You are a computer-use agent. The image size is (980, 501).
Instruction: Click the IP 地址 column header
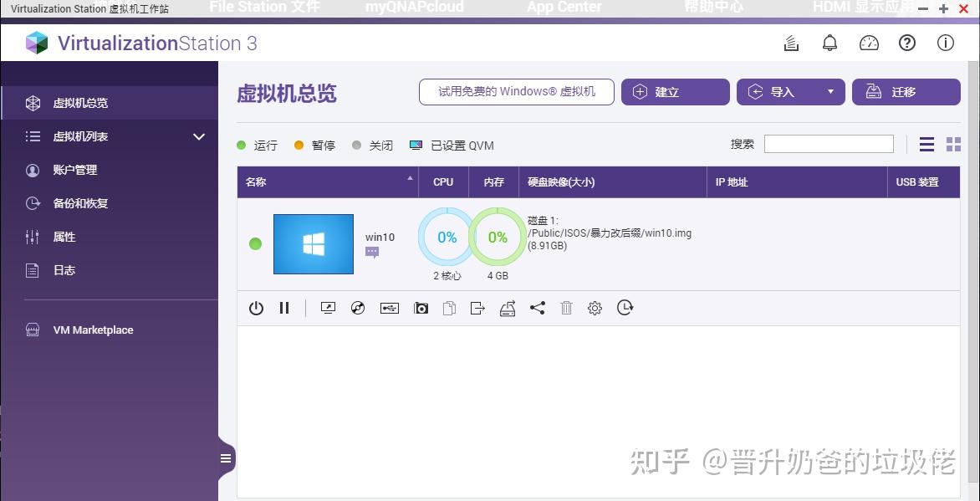pyautogui.click(x=798, y=182)
